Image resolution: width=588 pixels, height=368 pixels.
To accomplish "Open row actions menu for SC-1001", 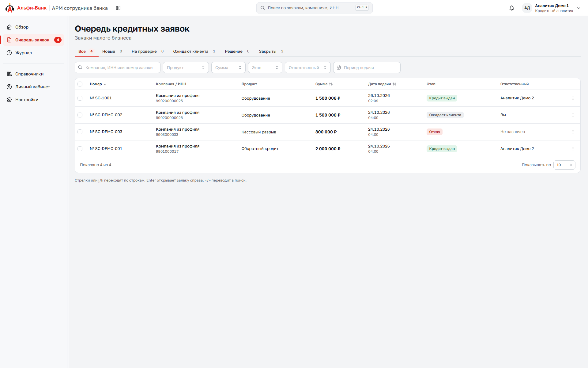I will pyautogui.click(x=573, y=98).
